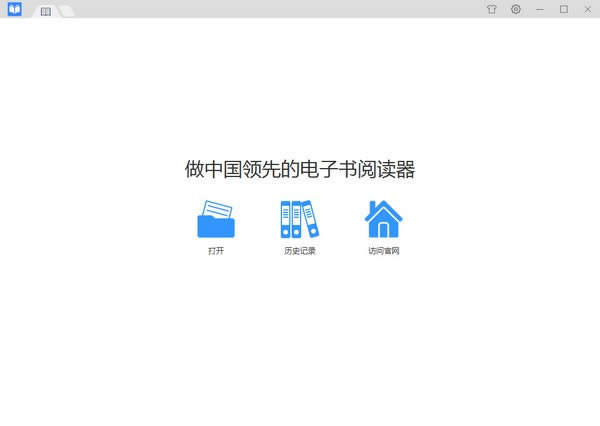600x426 pixels.
Task: Maximize the reader window
Action: point(564,9)
